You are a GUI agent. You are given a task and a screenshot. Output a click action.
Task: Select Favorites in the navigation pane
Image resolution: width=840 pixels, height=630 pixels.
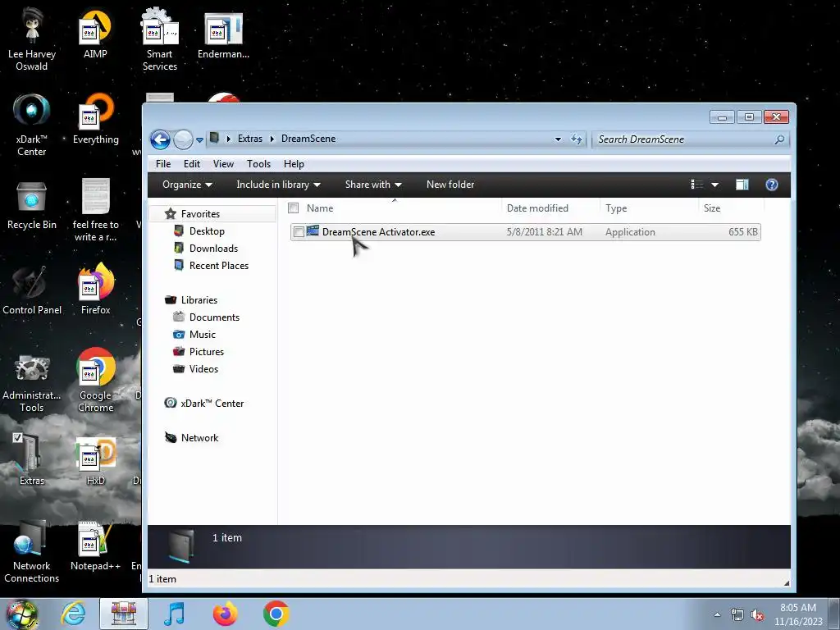[x=200, y=214]
